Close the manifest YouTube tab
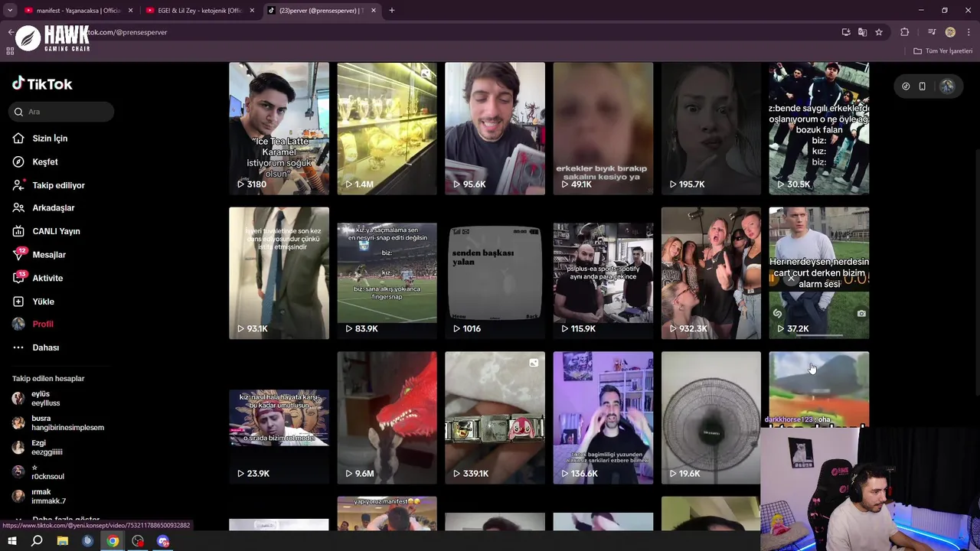 click(131, 11)
